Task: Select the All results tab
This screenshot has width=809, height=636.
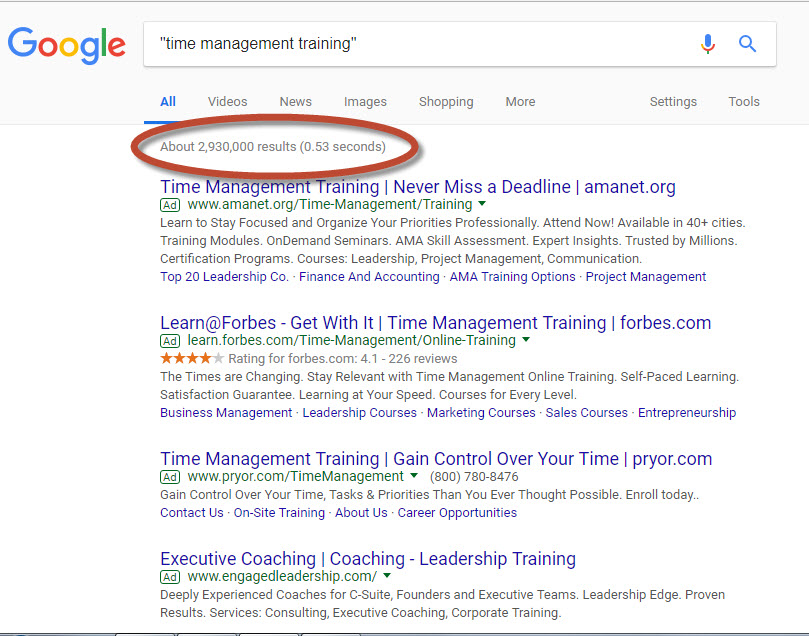Action: [168, 102]
